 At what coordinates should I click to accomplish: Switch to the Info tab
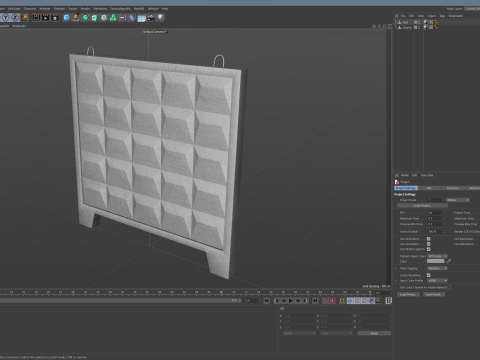[429, 188]
